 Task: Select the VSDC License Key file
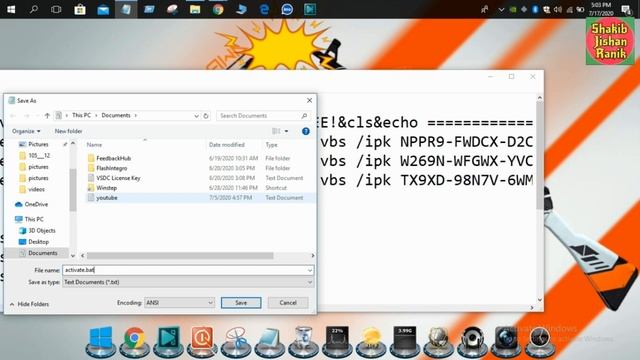tap(118, 178)
